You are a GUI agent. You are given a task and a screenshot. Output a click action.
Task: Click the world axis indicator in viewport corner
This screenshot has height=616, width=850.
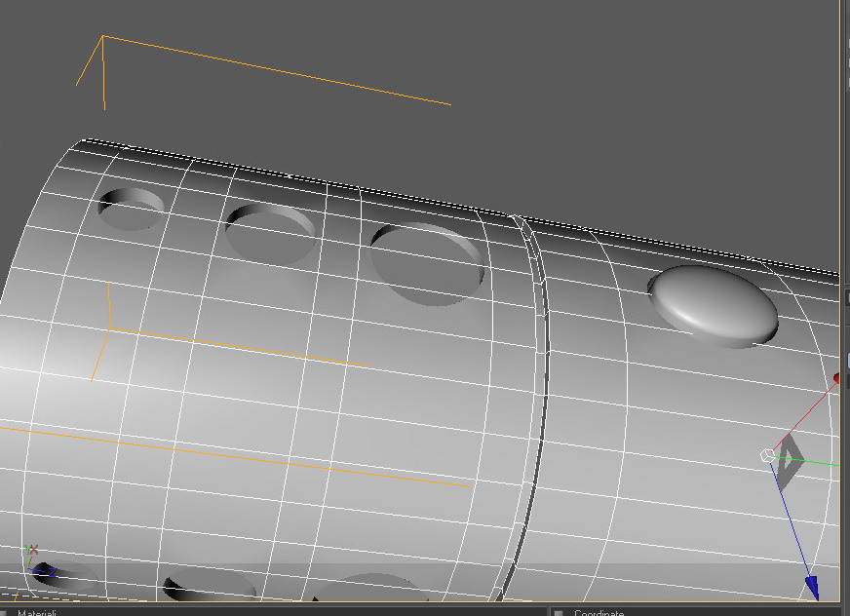(x=38, y=561)
